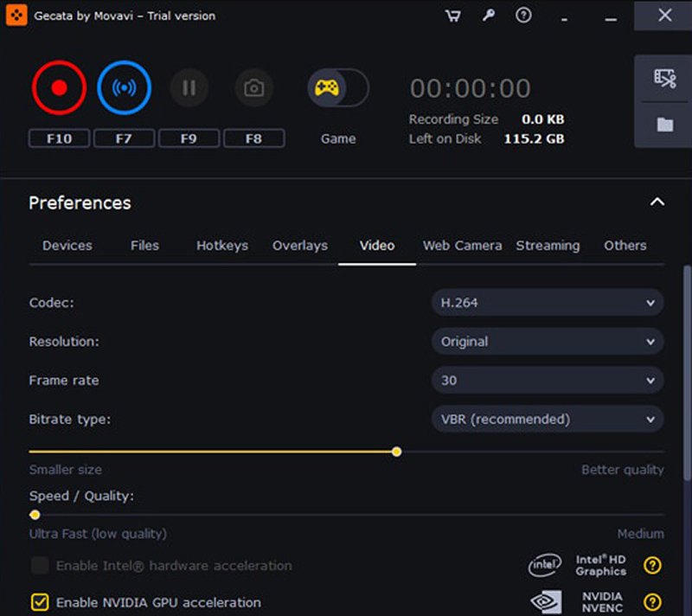The height and width of the screenshot is (616, 692).
Task: Click the 'Smaller size' slider label
Action: coord(66,470)
